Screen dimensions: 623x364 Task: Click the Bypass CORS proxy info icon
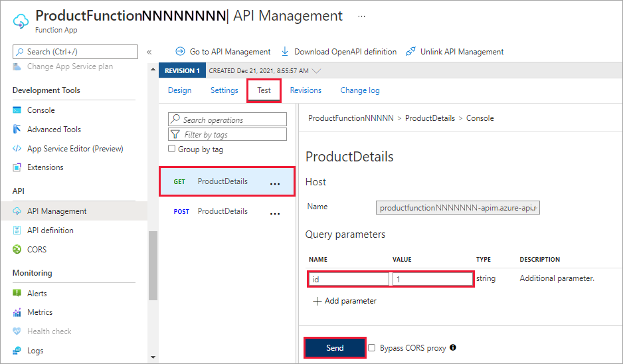tap(453, 347)
